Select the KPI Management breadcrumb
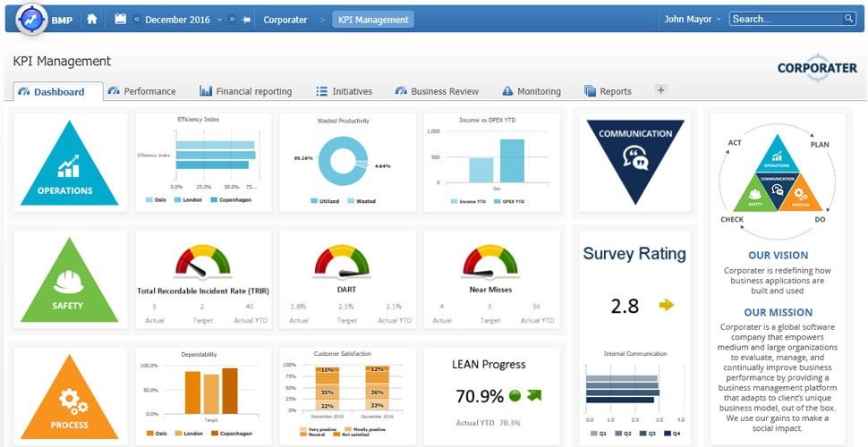 [x=373, y=20]
